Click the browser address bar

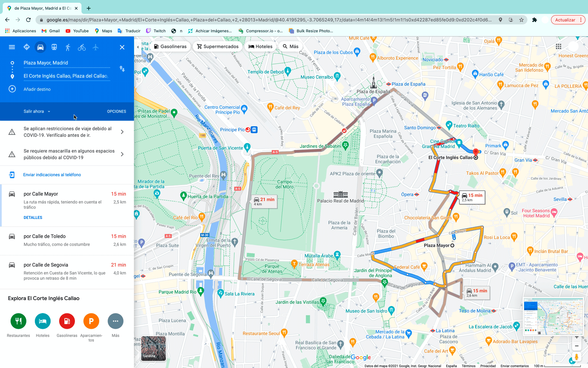point(269,20)
